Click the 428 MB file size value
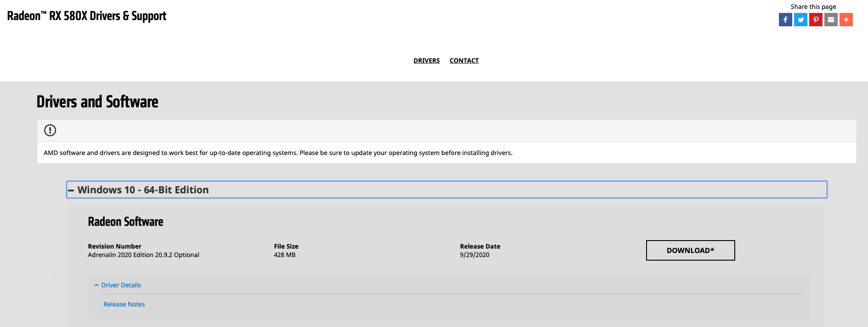The width and height of the screenshot is (868, 327). [x=285, y=255]
